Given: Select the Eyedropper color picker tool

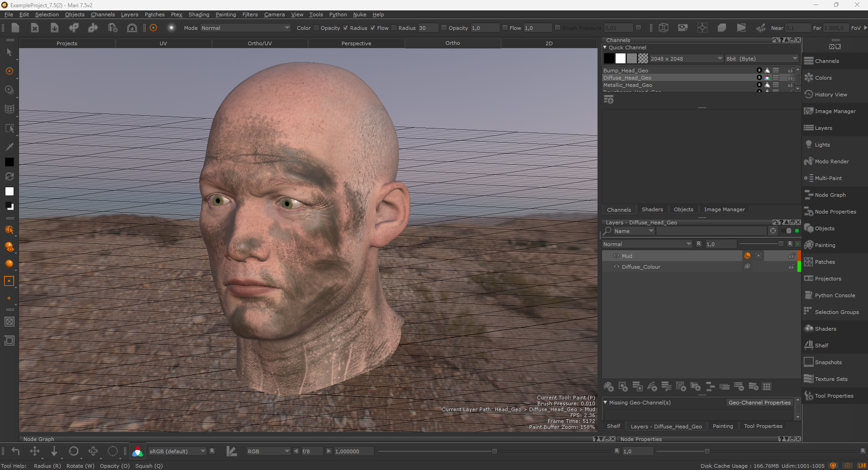Looking at the screenshot, I should tap(9, 147).
